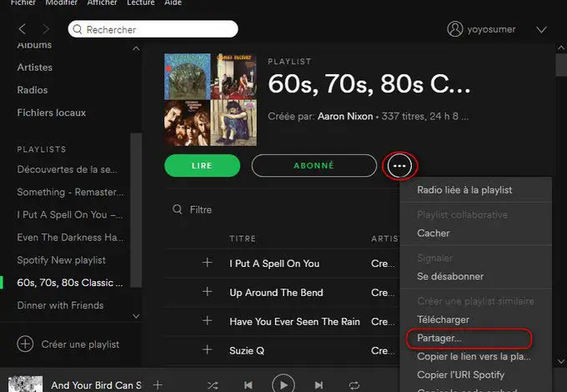Open Fichiers locaux in the sidebar

pos(52,113)
